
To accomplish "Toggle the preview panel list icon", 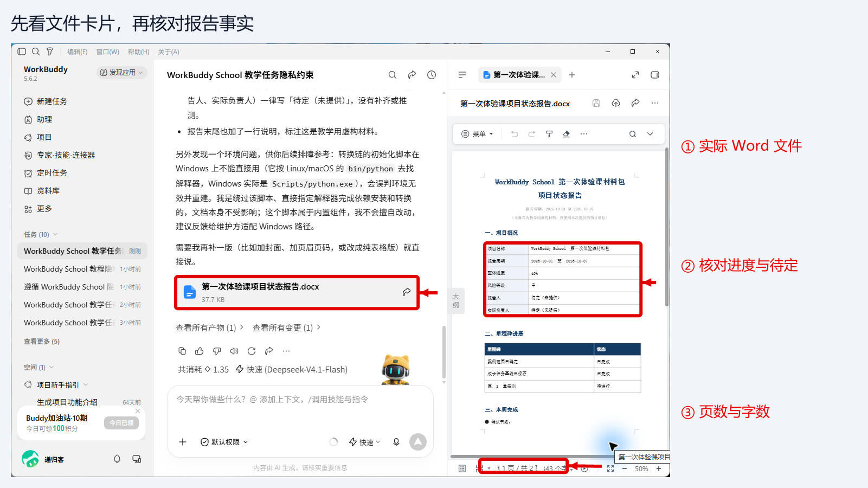I will coord(462,75).
